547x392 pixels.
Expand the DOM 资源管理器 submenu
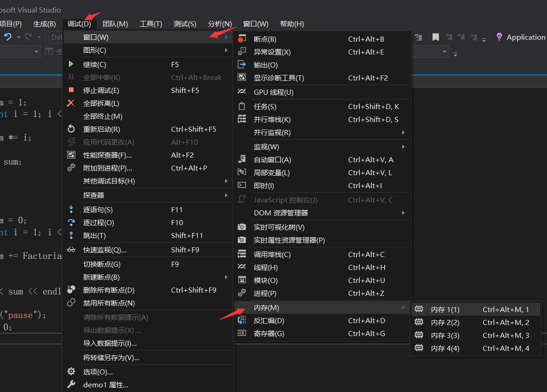322,212
